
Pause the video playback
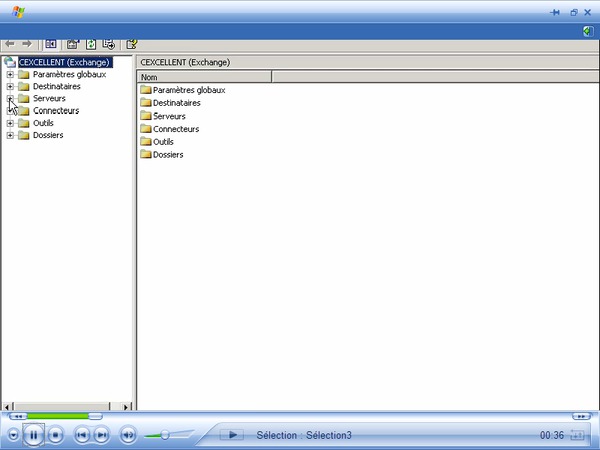pyautogui.click(x=34, y=434)
